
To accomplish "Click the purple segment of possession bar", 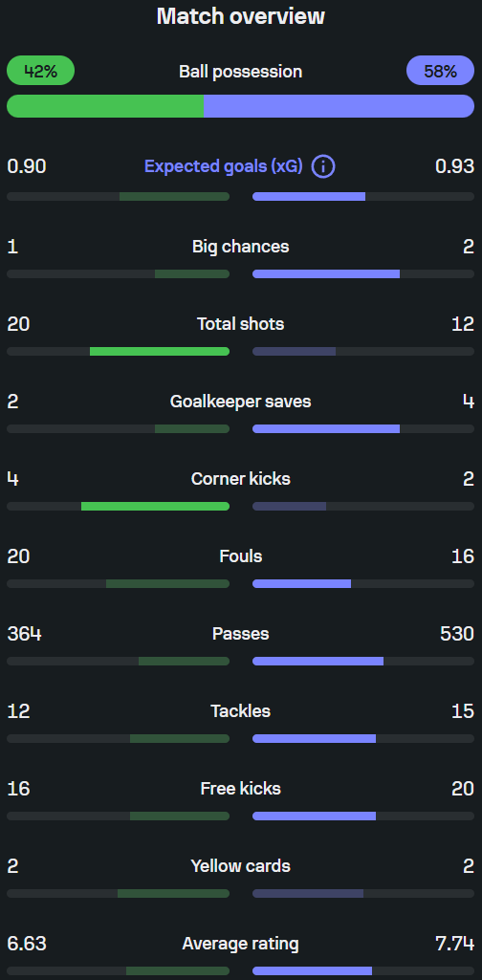I will (339, 106).
